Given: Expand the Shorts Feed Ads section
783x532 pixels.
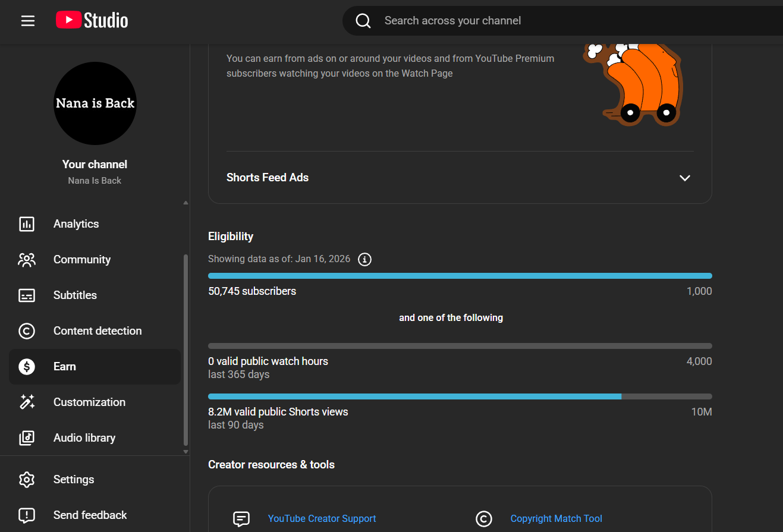Looking at the screenshot, I should tap(685, 178).
